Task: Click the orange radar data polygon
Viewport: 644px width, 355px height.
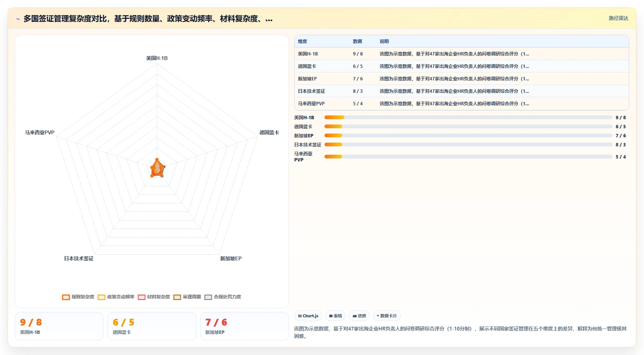Action: coord(157,168)
